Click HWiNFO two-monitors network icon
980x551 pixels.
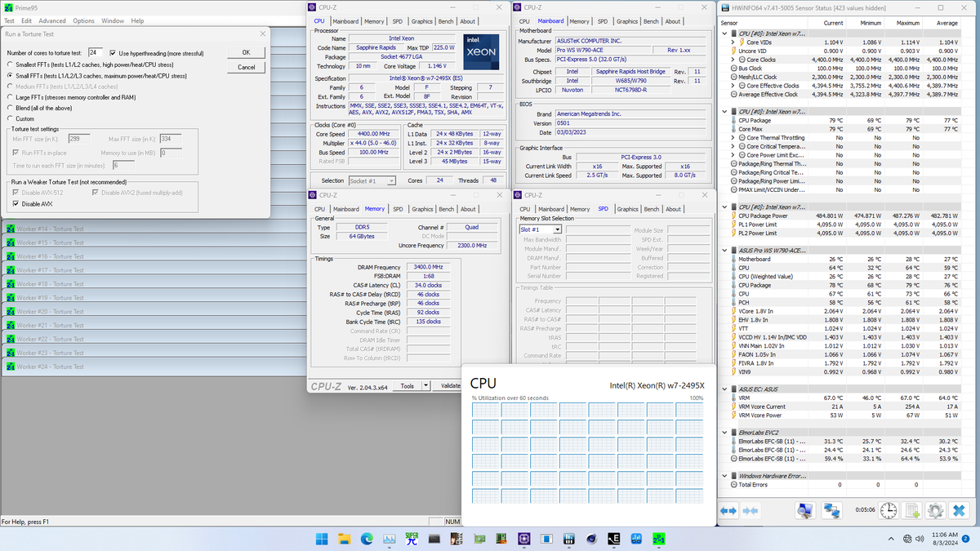pyautogui.click(x=832, y=510)
